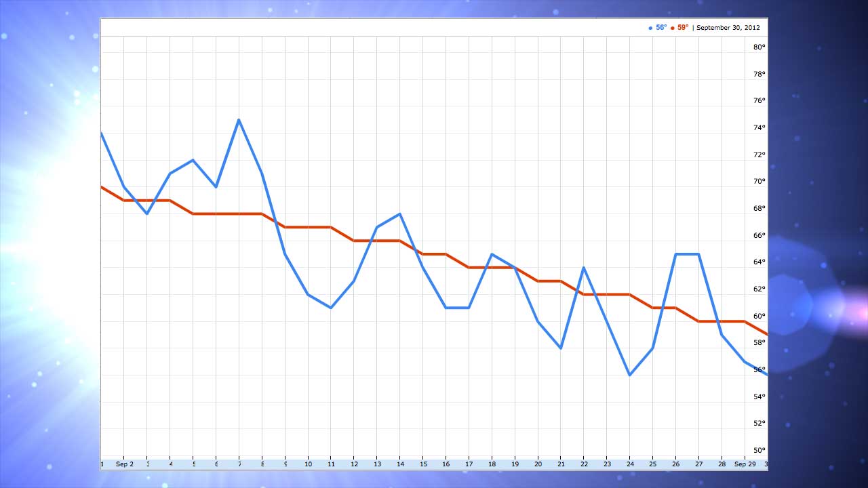Click the orange line point at day 27
This screenshot has width=868, height=488.
click(x=698, y=321)
